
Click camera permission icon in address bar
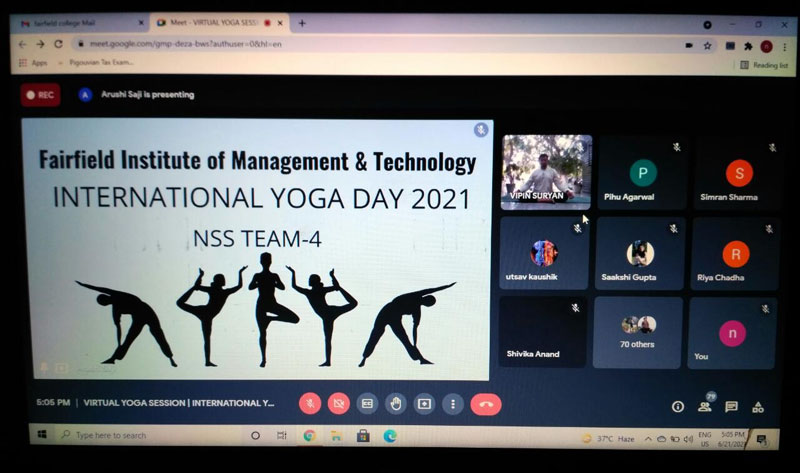coord(689,45)
